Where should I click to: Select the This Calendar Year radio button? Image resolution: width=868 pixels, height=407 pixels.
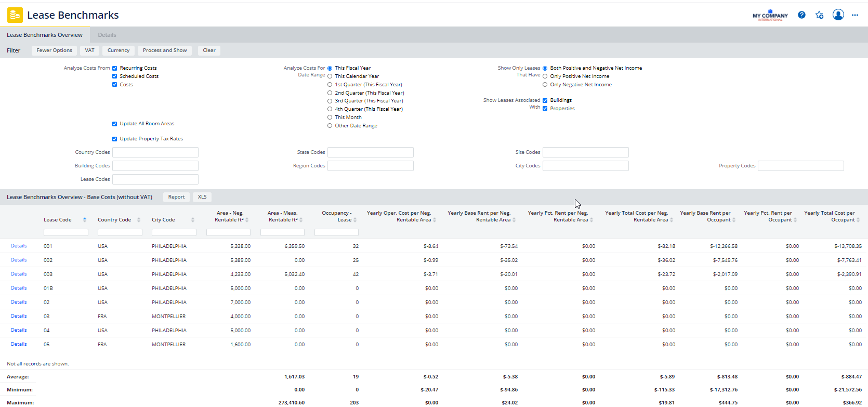point(330,76)
